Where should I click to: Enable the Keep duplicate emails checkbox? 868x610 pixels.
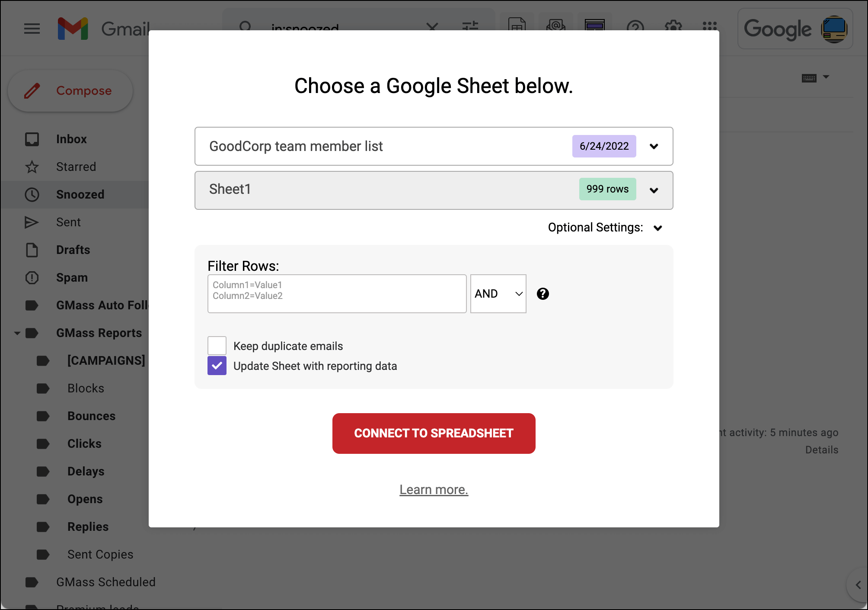(217, 346)
